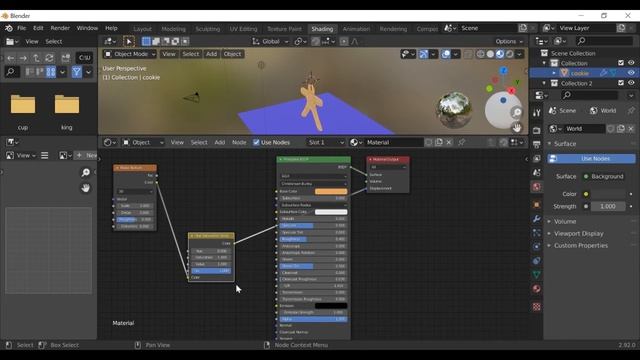This screenshot has width=640, height=360.
Task: Hide Collection 2 with eye icon
Action: point(631,83)
